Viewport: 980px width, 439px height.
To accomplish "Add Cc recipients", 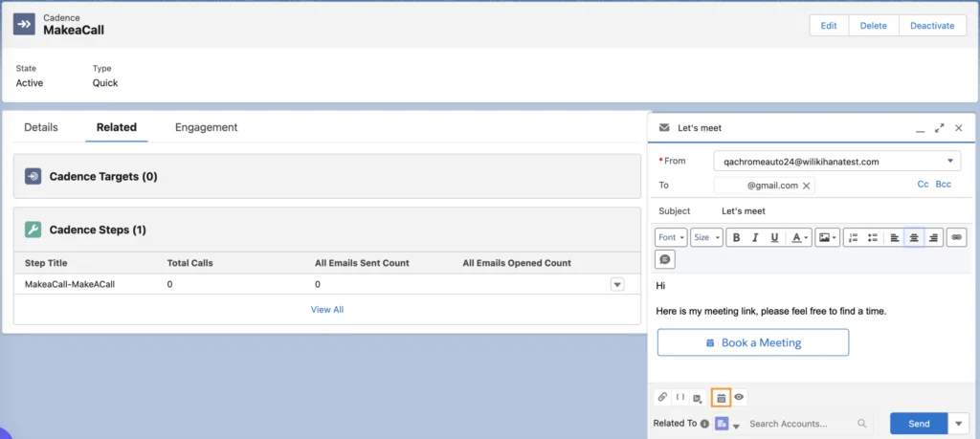I will [923, 185].
